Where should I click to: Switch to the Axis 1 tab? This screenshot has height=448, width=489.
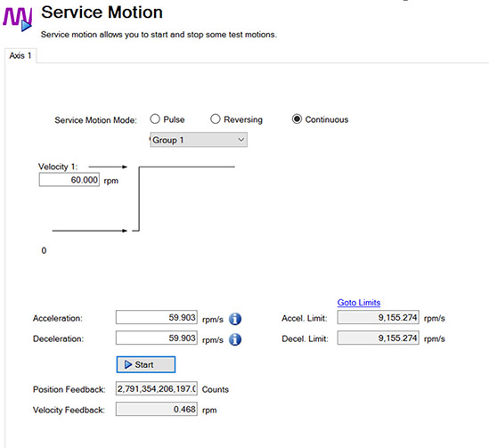pyautogui.click(x=20, y=55)
